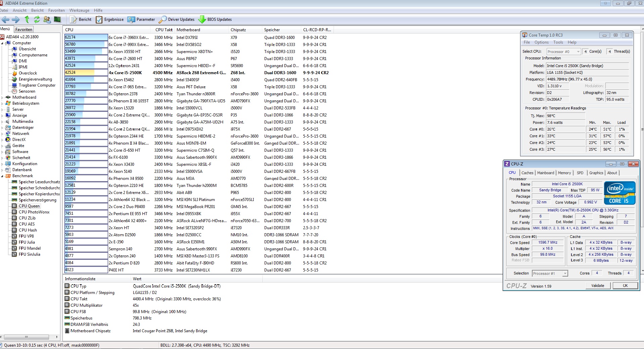Go forward with the blue right arrow

[x=16, y=19]
